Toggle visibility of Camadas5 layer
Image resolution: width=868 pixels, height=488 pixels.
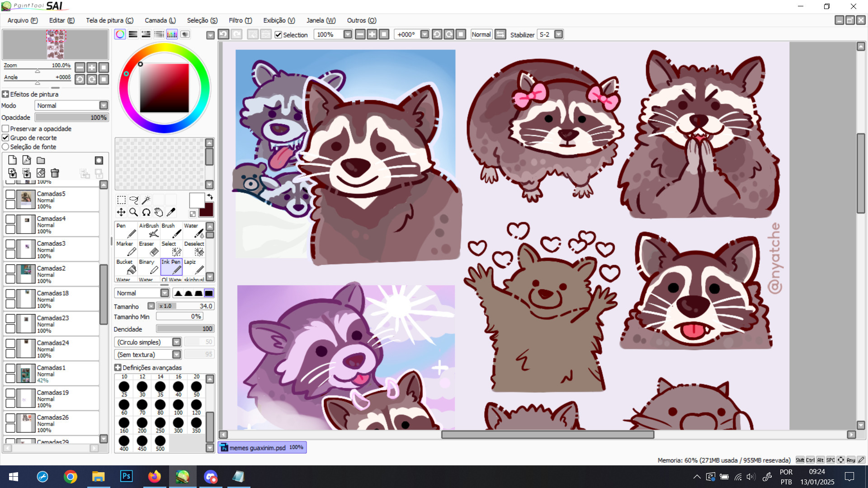10,194
